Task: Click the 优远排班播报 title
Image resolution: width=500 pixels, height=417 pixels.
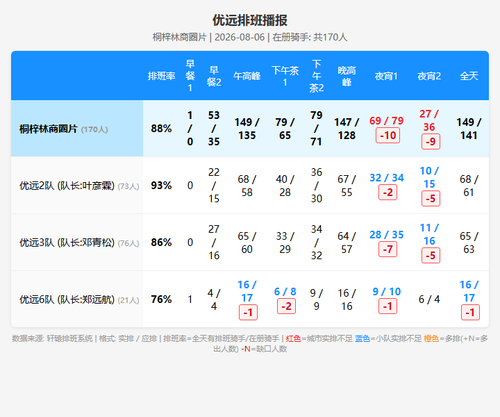Action: tap(250, 20)
